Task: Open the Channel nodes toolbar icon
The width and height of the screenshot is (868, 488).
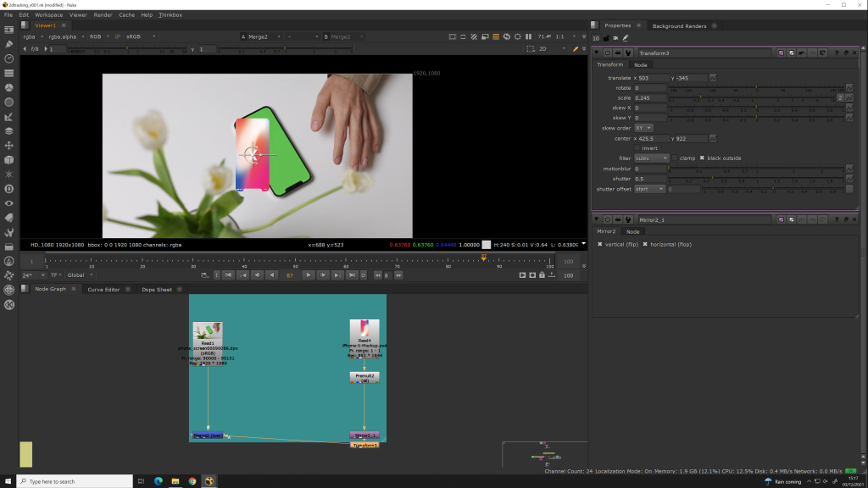Action: click(x=8, y=73)
